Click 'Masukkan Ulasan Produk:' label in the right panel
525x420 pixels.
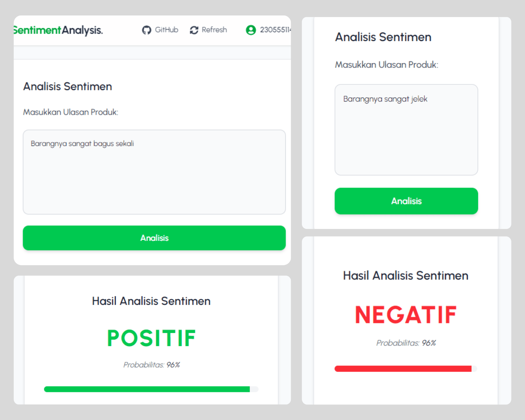387,65
